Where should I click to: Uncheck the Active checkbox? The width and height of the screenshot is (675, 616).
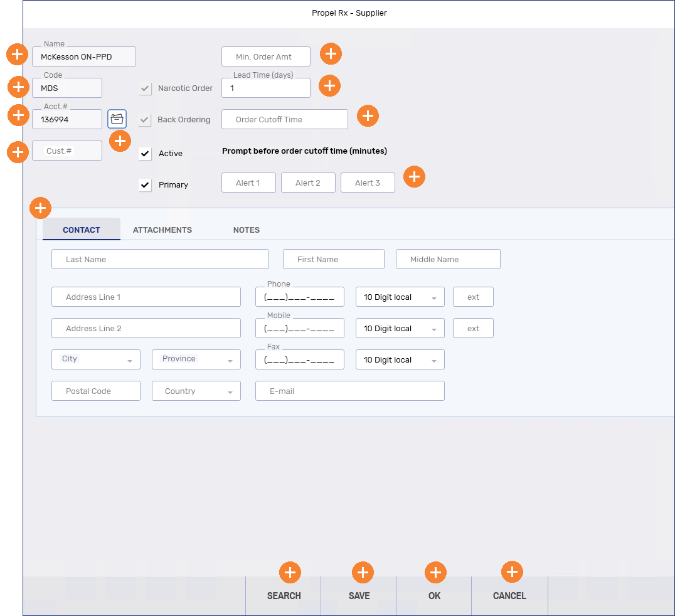click(146, 154)
